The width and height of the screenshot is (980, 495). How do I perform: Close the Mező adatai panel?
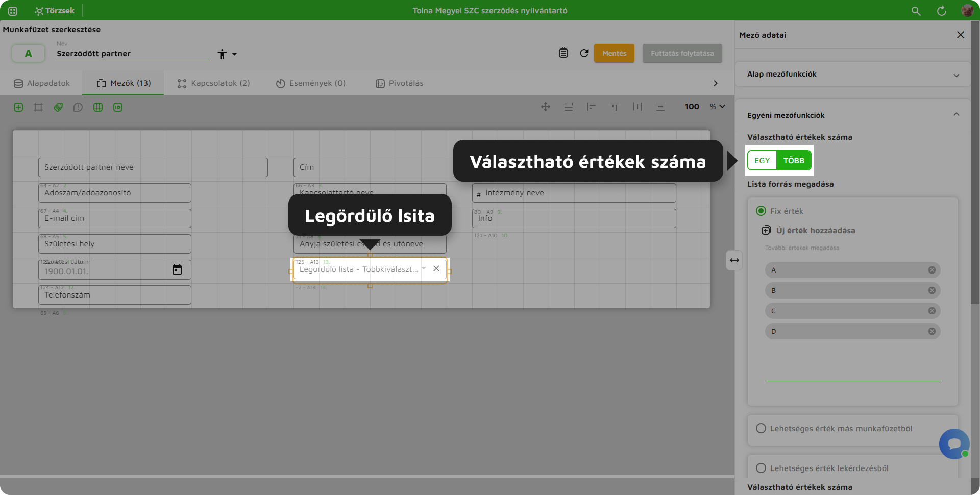point(961,35)
